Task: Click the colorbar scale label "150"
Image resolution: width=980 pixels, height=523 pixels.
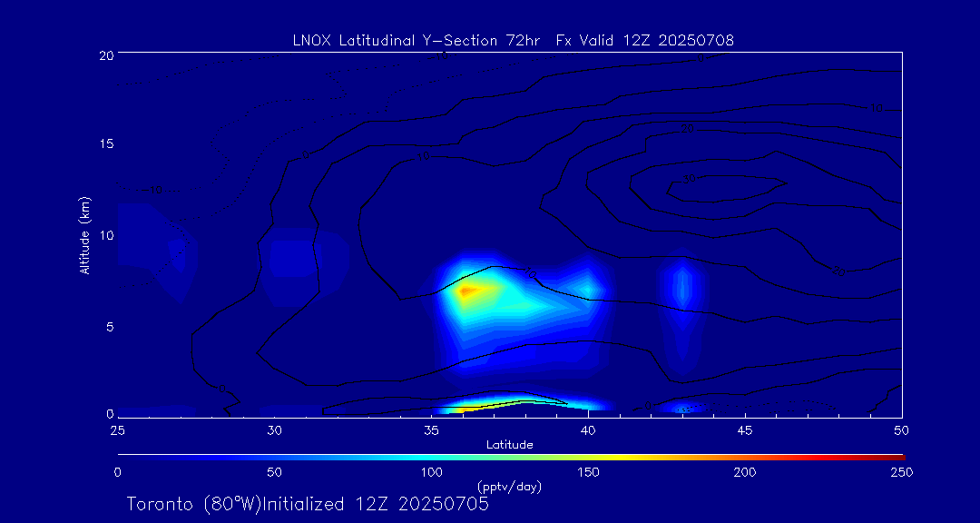Action: point(589,472)
